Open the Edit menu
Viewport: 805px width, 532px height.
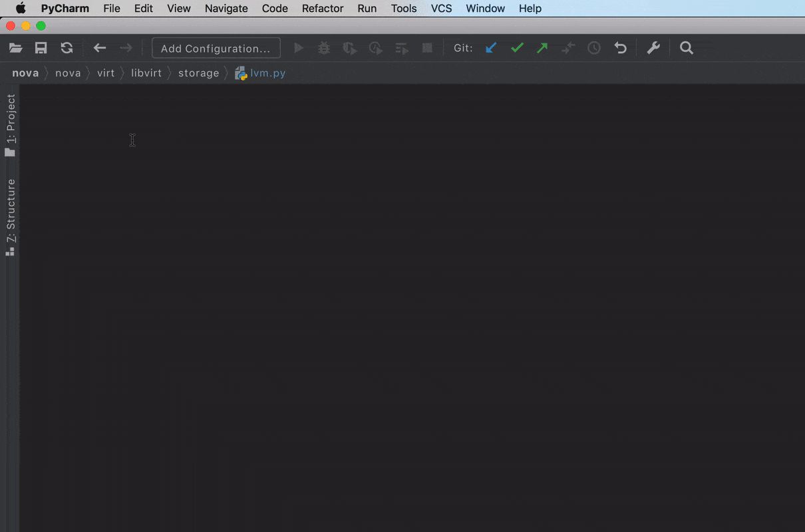pyautogui.click(x=144, y=9)
